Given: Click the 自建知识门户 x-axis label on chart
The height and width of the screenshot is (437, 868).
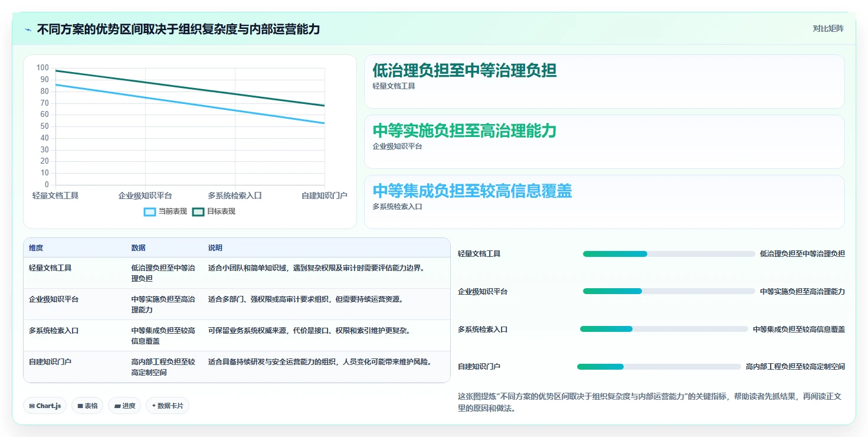Looking at the screenshot, I should click(325, 195).
